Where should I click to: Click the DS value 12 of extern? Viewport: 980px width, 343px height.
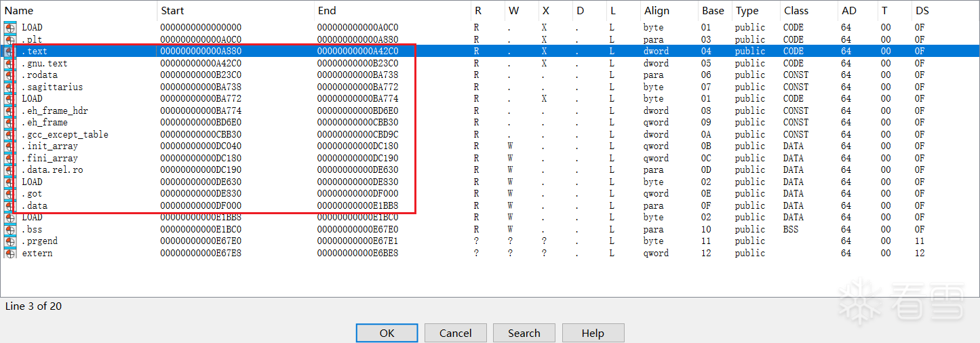920,253
